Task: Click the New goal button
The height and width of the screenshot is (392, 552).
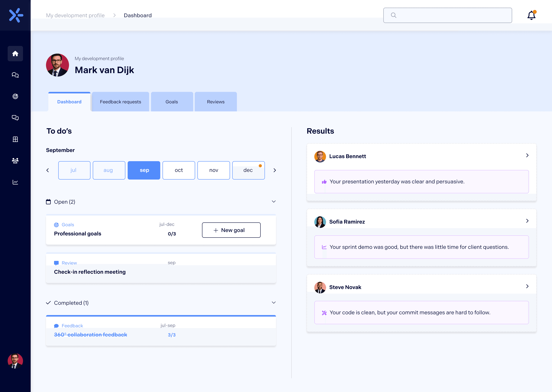Action: [x=231, y=230]
